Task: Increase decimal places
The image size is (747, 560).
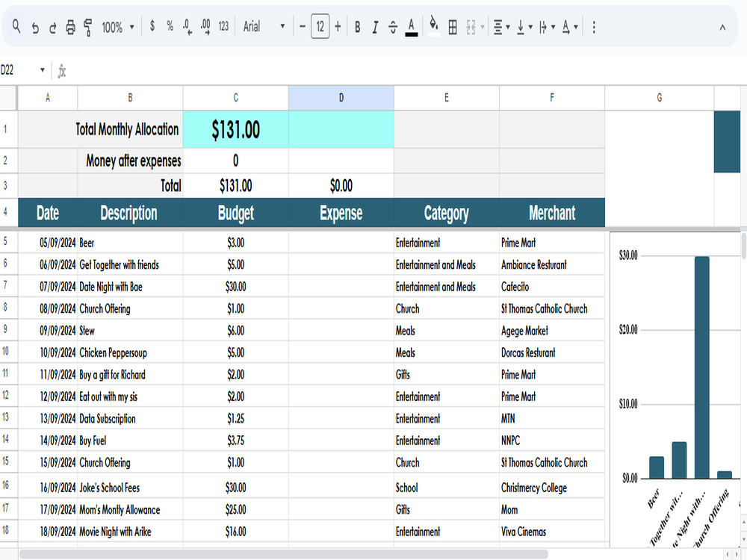Action: coord(205,27)
